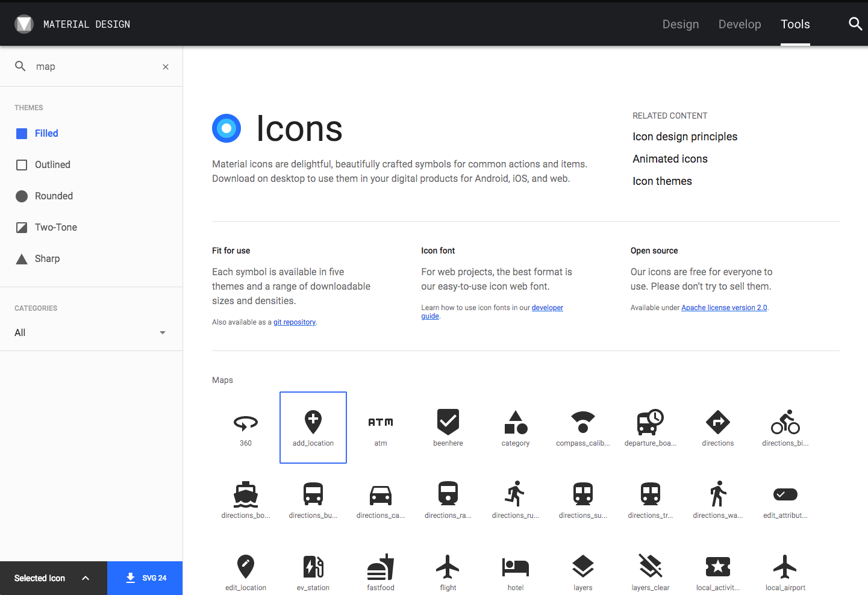868x595 pixels.
Task: Click the flight icon
Action: (x=448, y=572)
